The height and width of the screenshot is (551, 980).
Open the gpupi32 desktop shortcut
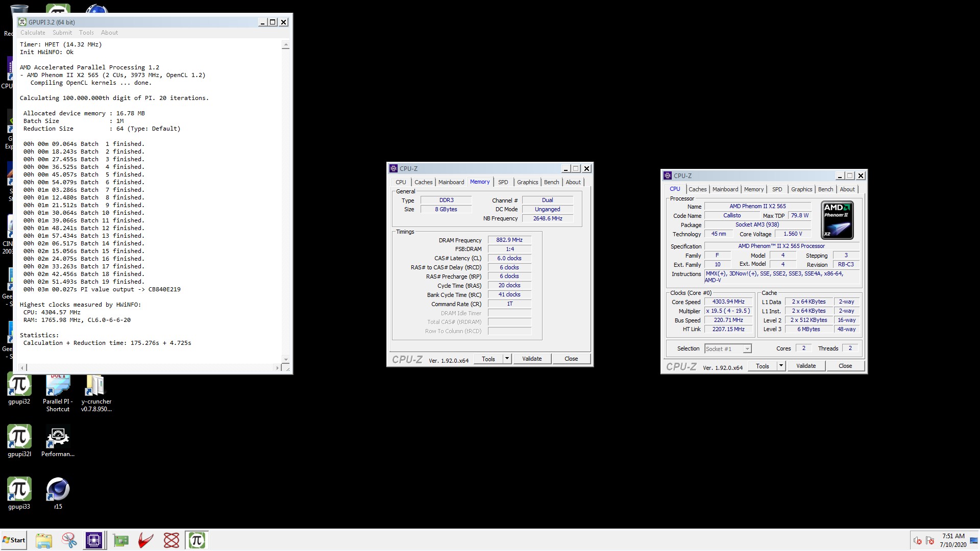coord(19,389)
